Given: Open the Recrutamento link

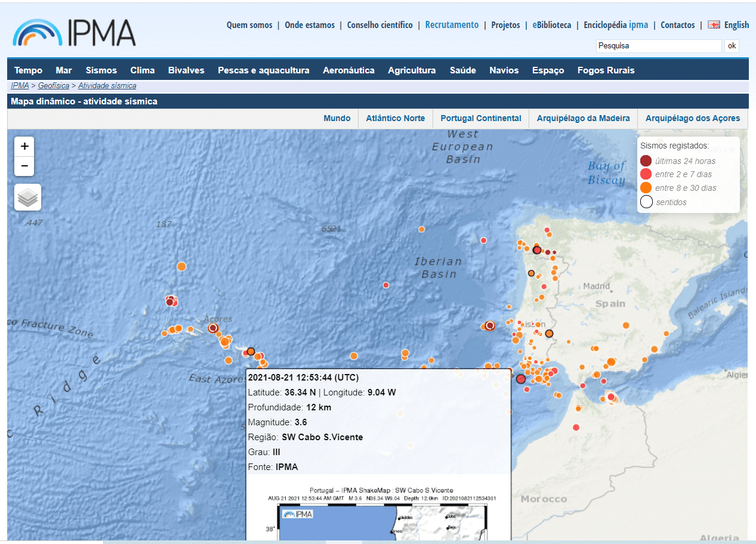Looking at the screenshot, I should tap(452, 24).
